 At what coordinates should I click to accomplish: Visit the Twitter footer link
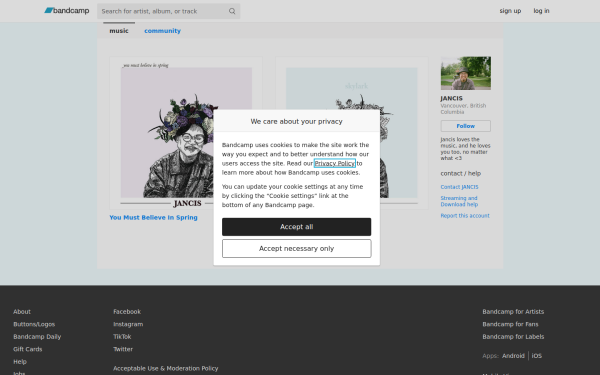123,349
